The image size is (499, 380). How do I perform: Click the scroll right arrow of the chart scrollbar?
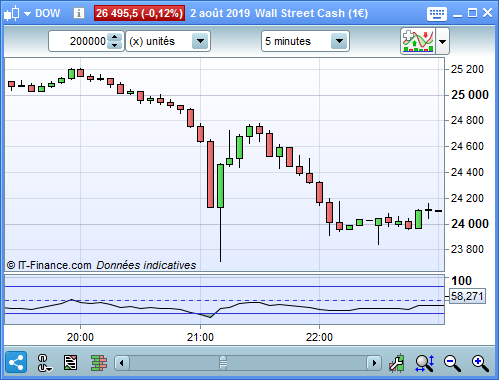click(x=374, y=363)
